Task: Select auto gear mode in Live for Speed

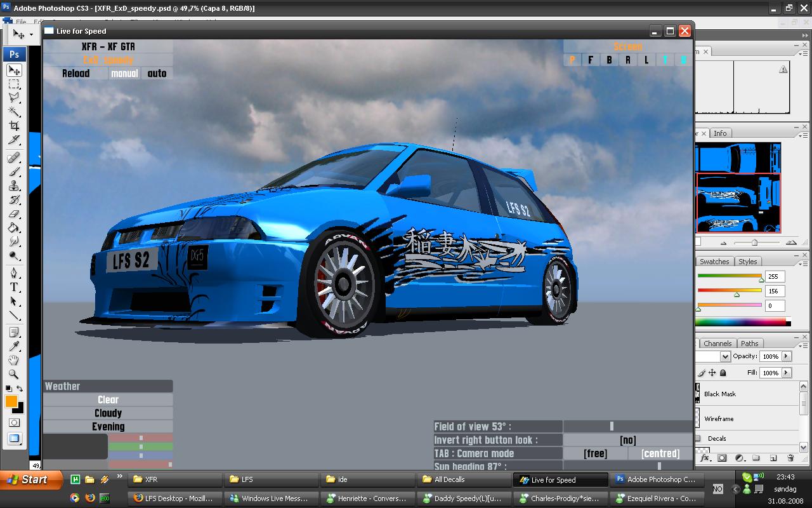Action: pyautogui.click(x=157, y=74)
